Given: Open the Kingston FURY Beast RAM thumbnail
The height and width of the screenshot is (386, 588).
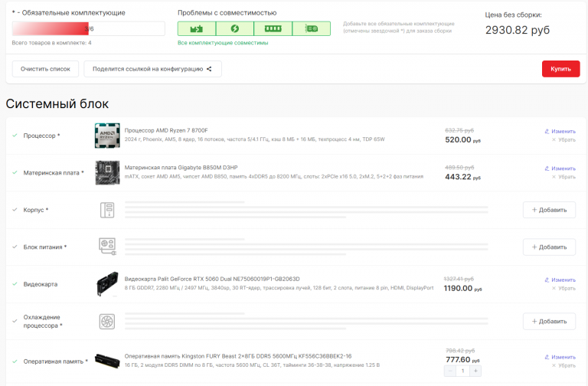Looking at the screenshot, I should (107, 361).
